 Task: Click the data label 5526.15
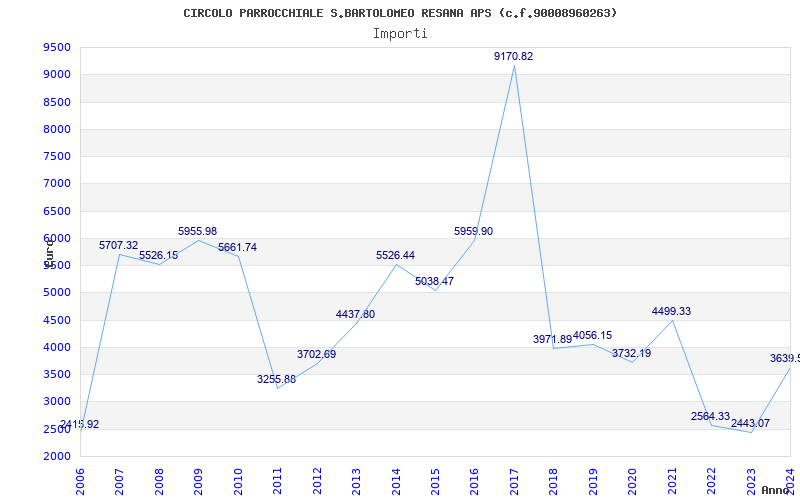point(159,256)
